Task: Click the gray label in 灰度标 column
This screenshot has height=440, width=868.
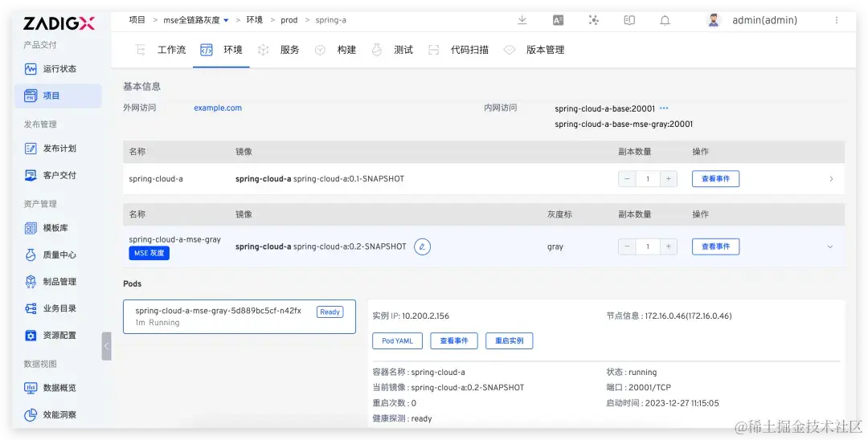Action: click(x=555, y=246)
